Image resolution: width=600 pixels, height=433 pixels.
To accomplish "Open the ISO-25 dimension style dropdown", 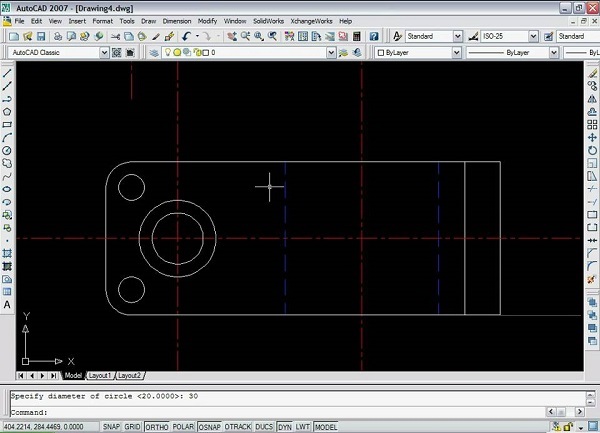I will pos(533,36).
